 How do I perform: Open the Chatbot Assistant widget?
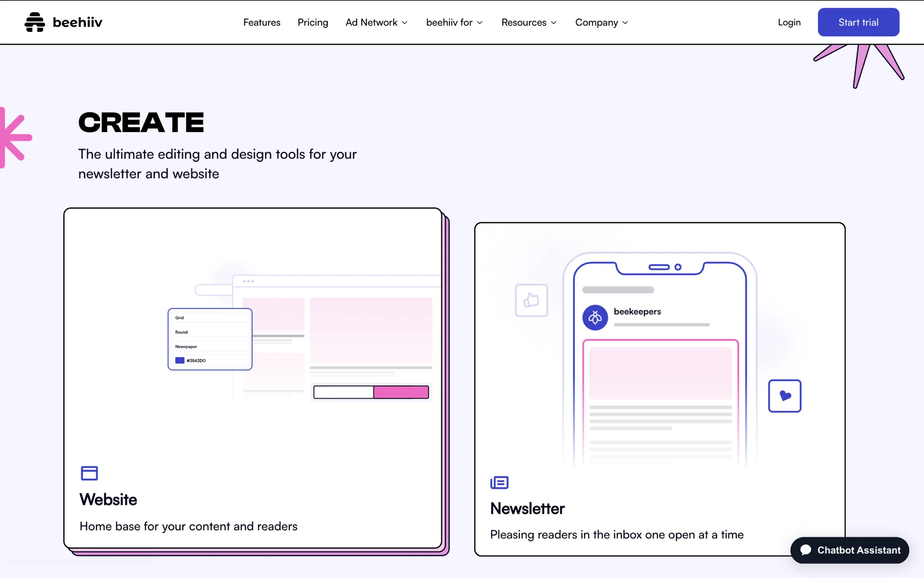click(x=849, y=550)
